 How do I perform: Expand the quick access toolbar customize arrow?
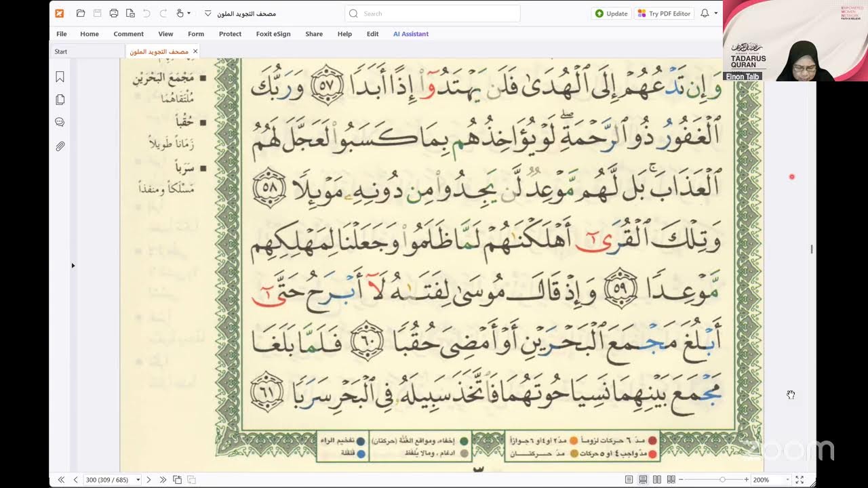(208, 14)
